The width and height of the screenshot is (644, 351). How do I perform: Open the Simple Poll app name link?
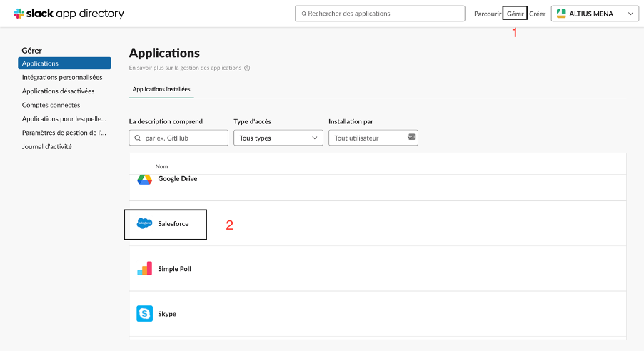[174, 269]
